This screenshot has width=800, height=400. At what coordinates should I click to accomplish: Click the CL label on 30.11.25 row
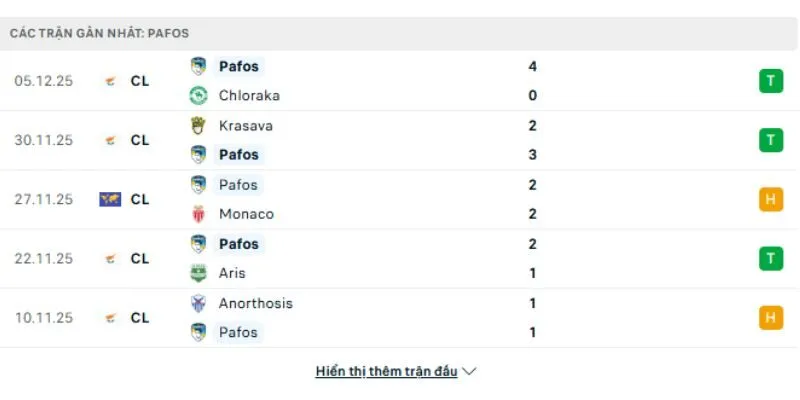tap(140, 141)
